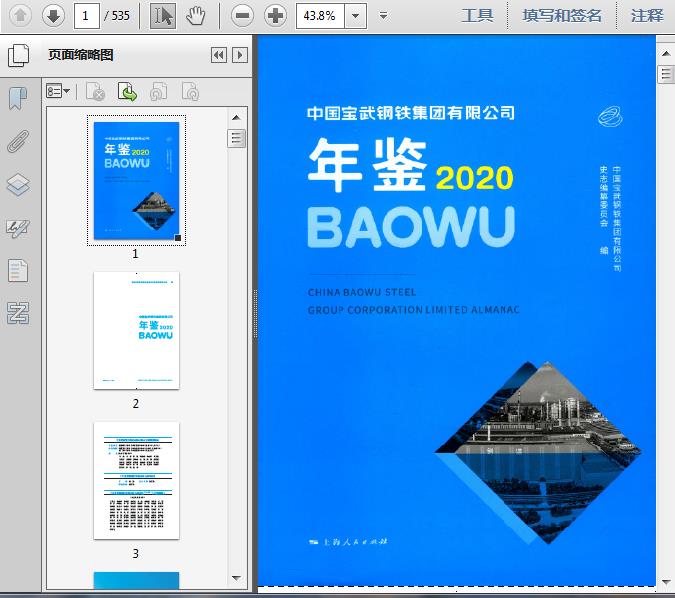Open the 注释 panel
This screenshot has height=598, width=675.
coord(647,15)
